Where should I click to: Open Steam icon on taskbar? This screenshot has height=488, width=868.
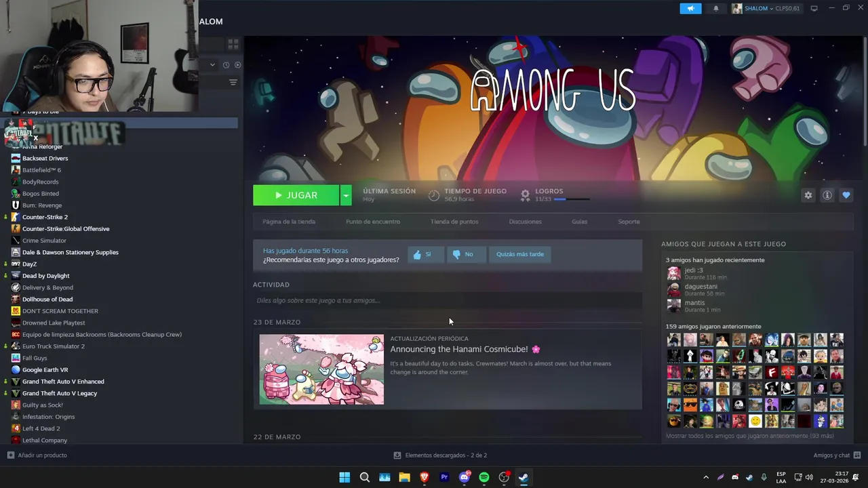click(524, 477)
